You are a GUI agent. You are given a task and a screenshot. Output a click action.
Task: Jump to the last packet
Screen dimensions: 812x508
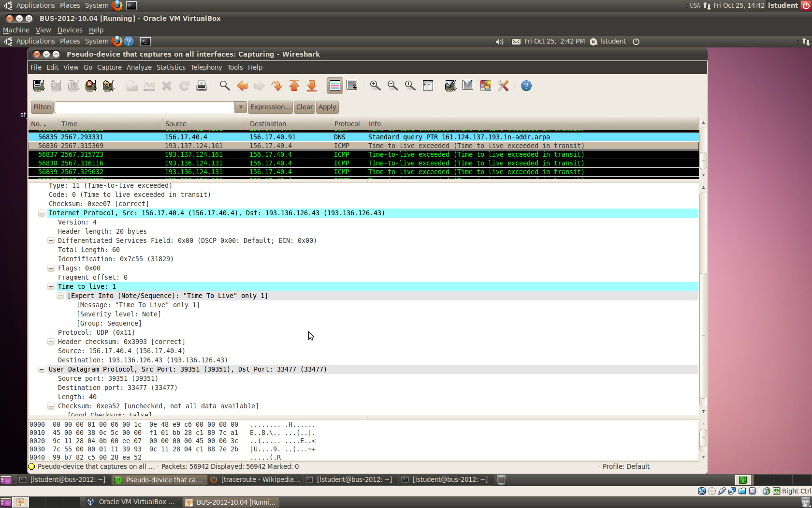pos(312,86)
